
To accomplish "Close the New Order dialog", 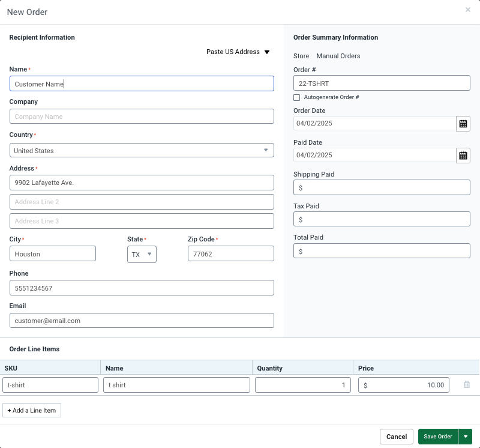I will pos(467,10).
